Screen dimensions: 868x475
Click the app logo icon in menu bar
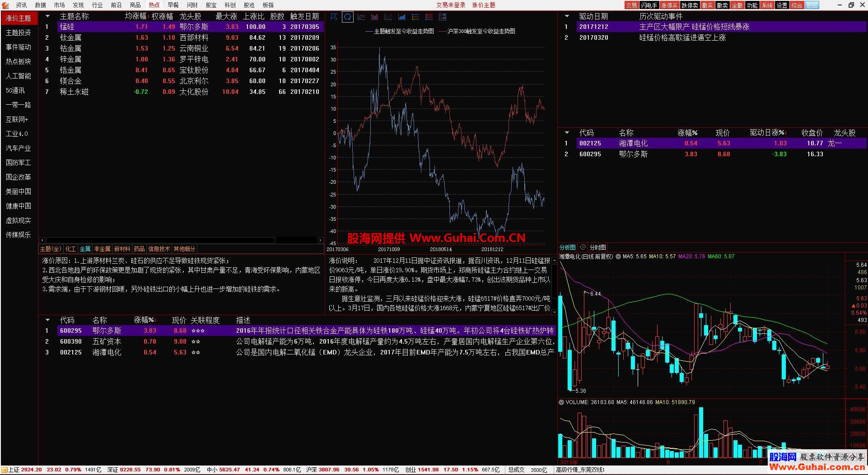click(5, 5)
